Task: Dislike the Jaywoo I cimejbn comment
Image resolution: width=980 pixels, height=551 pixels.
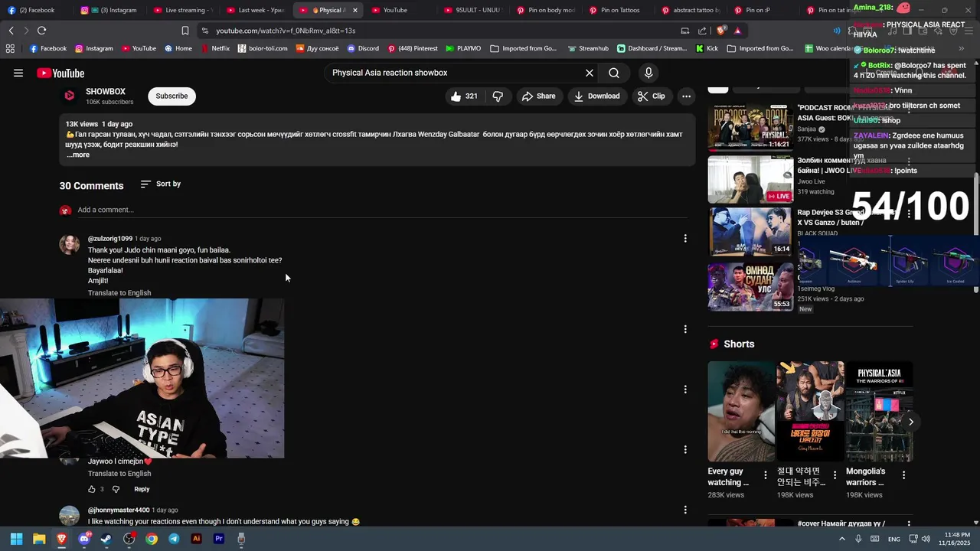Action: tap(116, 489)
